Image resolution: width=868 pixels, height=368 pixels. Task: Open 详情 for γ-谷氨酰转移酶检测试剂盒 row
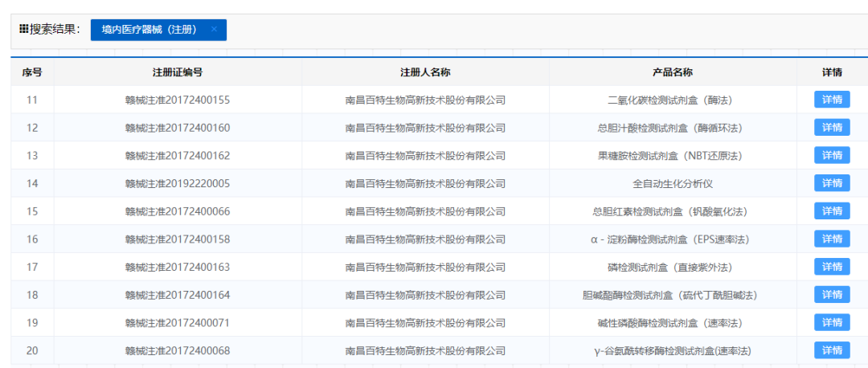[x=832, y=350]
